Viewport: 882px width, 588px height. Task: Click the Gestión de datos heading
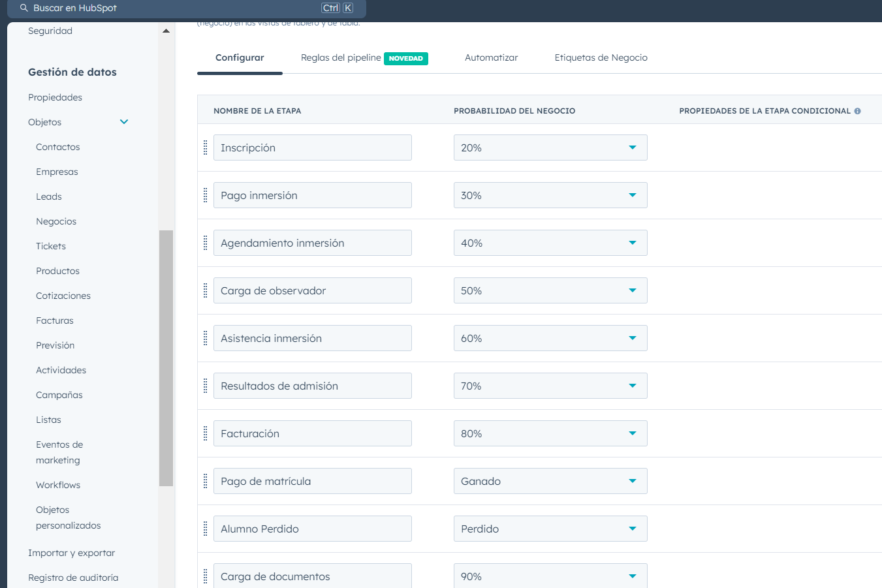[x=72, y=72]
